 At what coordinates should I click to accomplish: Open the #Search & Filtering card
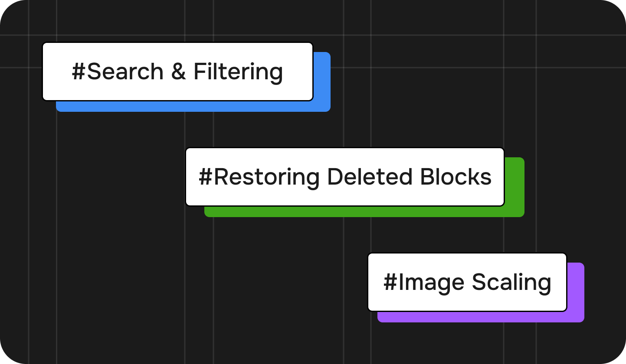pyautogui.click(x=177, y=71)
